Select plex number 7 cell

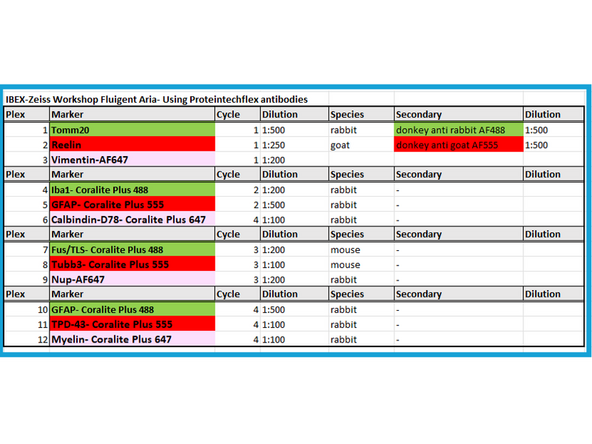(26, 250)
